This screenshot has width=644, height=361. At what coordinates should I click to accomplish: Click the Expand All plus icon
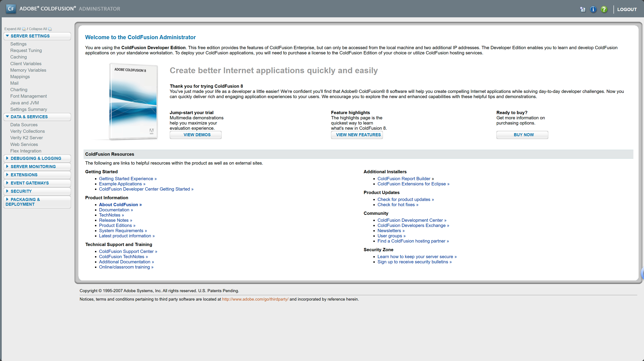coord(24,29)
